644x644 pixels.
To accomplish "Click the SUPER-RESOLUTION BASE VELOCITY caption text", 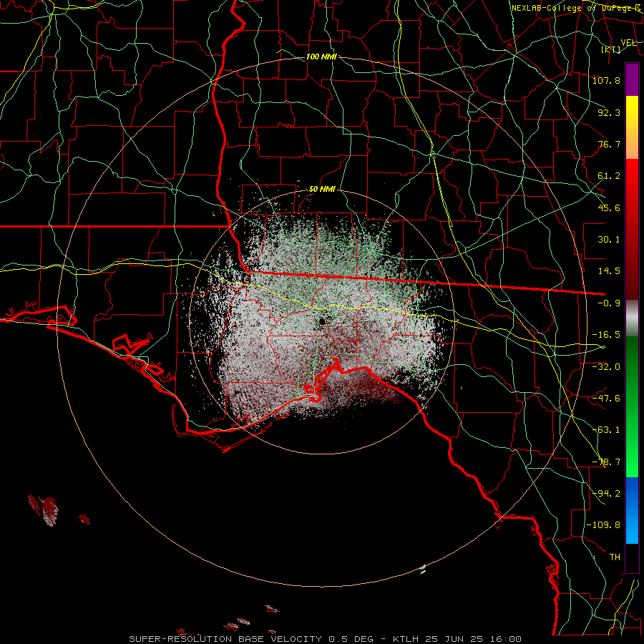I will (x=225, y=639).
